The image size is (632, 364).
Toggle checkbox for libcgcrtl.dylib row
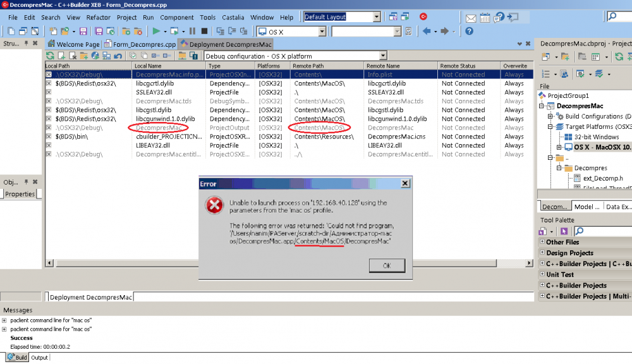49,83
